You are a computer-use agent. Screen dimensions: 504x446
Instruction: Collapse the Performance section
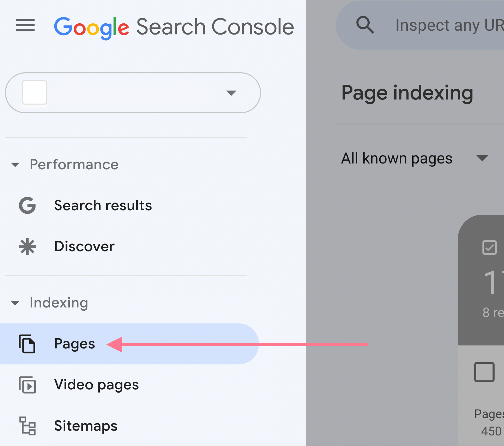(x=15, y=165)
